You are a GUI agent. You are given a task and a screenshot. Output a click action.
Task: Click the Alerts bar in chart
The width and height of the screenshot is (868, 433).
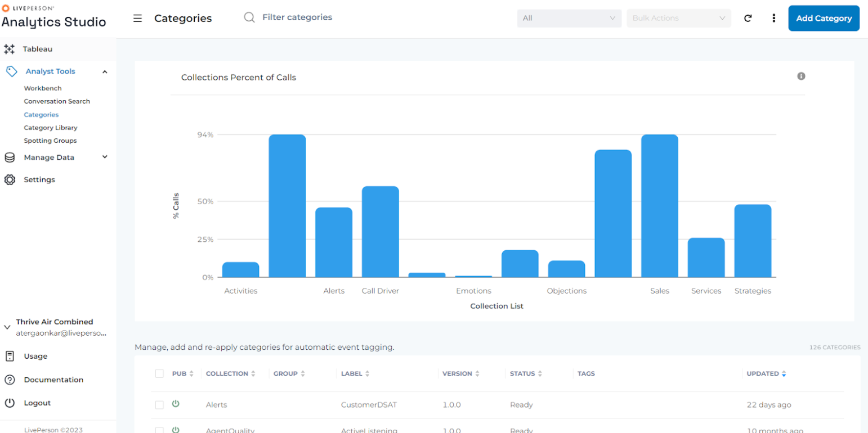point(334,242)
